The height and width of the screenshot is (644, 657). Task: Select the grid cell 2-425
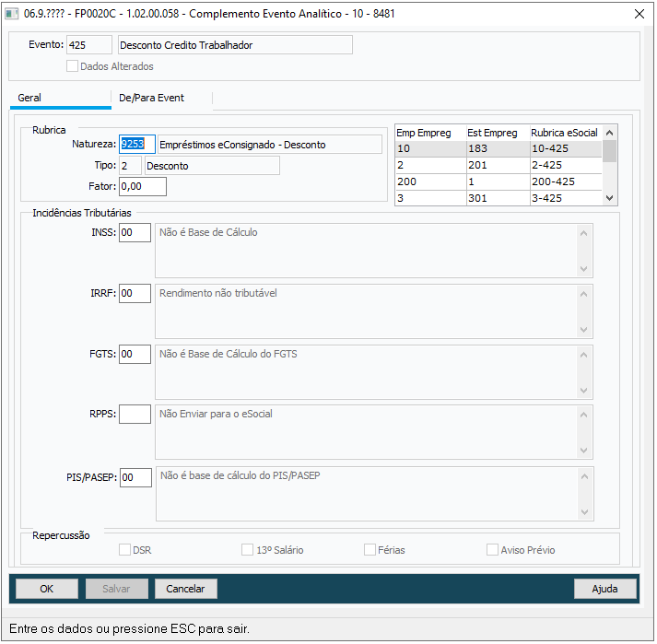click(566, 165)
